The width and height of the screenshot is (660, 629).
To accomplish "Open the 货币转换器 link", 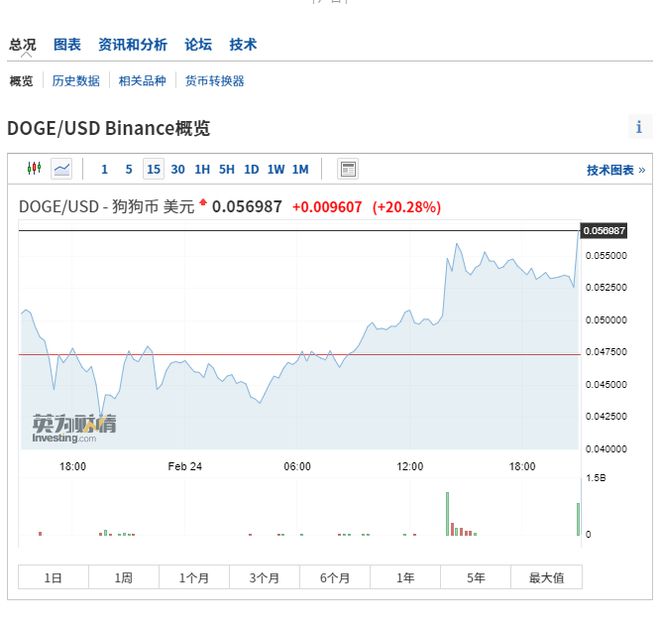I will (214, 81).
